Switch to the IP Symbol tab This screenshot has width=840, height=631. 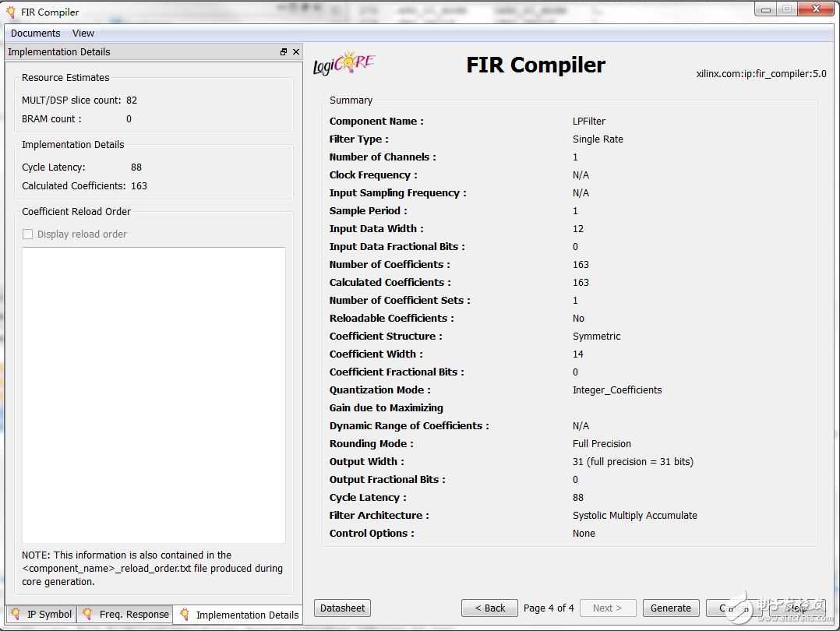(x=42, y=614)
